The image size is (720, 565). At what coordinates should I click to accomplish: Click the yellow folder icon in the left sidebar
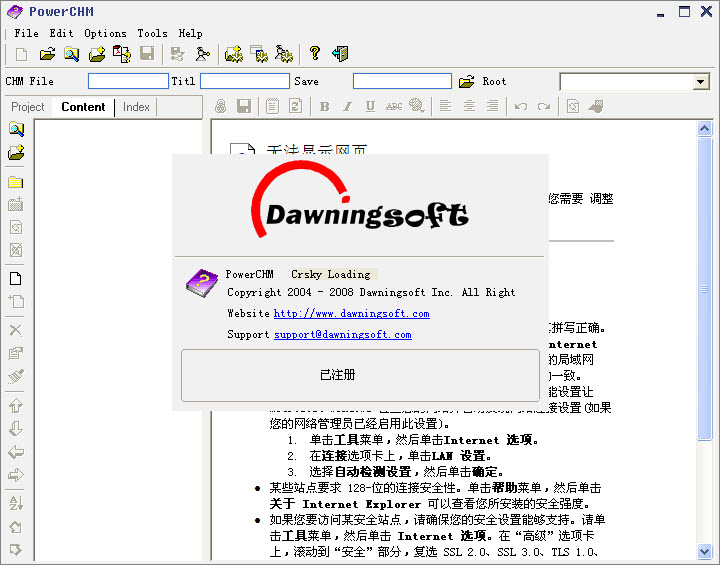pyautogui.click(x=16, y=182)
